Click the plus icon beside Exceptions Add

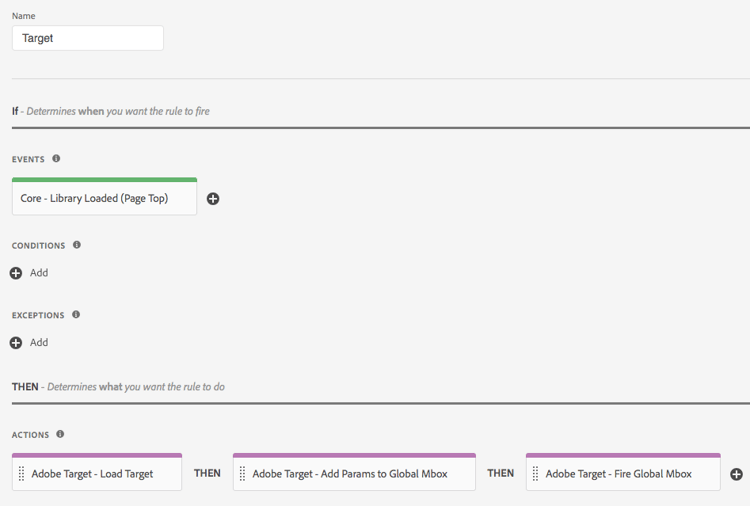[x=16, y=343]
